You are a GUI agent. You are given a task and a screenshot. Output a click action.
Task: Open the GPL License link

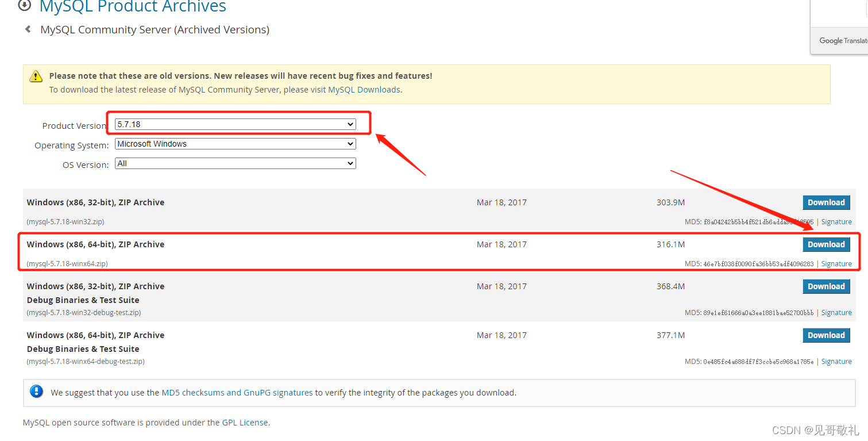(x=245, y=423)
